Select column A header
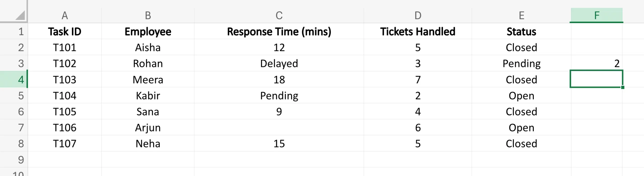The width and height of the screenshot is (644, 176). (65, 16)
